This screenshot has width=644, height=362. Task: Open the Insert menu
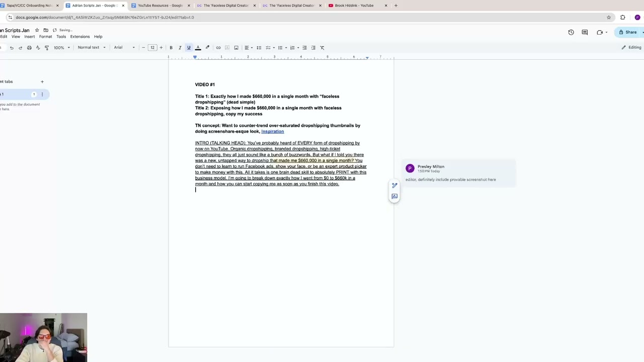coord(30,37)
